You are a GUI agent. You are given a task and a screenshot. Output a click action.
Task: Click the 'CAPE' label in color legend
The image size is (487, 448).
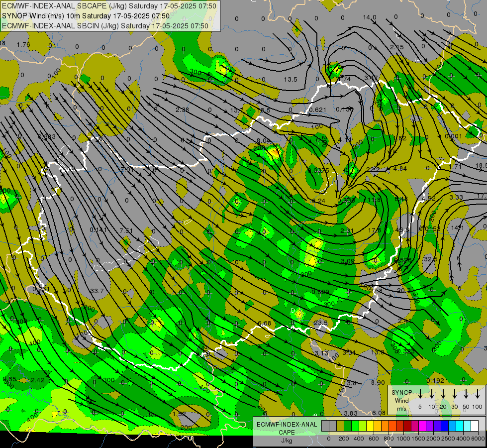(287, 433)
